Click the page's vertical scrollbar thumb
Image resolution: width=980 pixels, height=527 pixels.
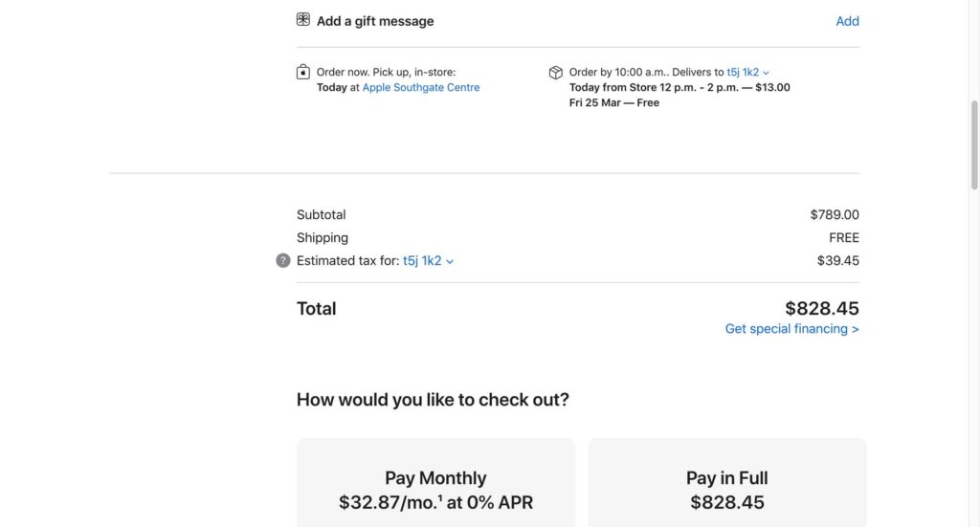click(x=973, y=143)
